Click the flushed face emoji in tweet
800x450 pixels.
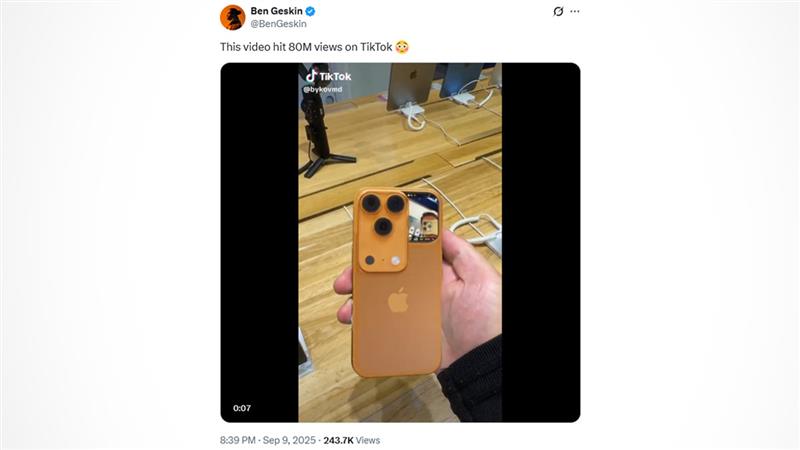pyautogui.click(x=402, y=47)
